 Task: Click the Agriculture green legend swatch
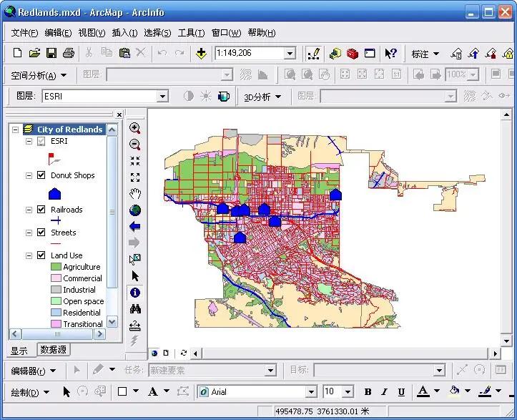point(56,267)
